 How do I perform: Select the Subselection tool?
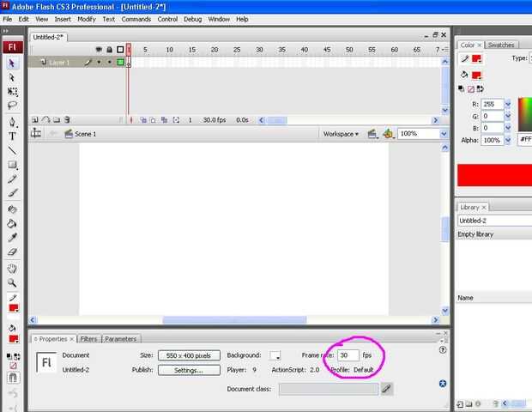(12, 78)
